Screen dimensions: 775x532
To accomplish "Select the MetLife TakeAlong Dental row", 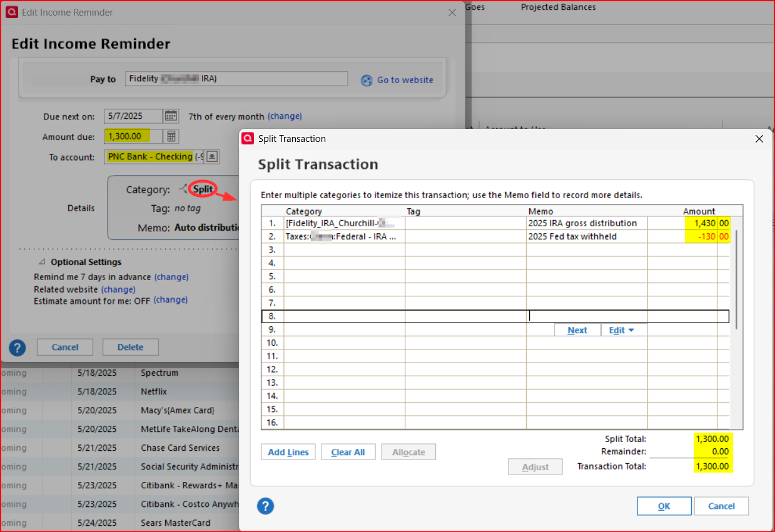I will click(119, 429).
